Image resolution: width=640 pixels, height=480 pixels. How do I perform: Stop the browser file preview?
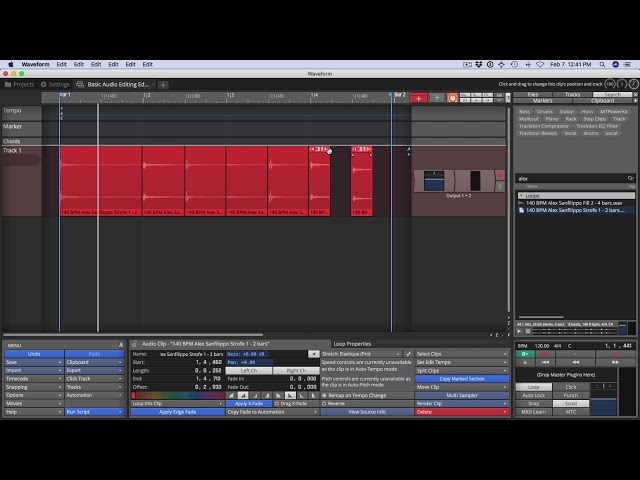(x=528, y=331)
